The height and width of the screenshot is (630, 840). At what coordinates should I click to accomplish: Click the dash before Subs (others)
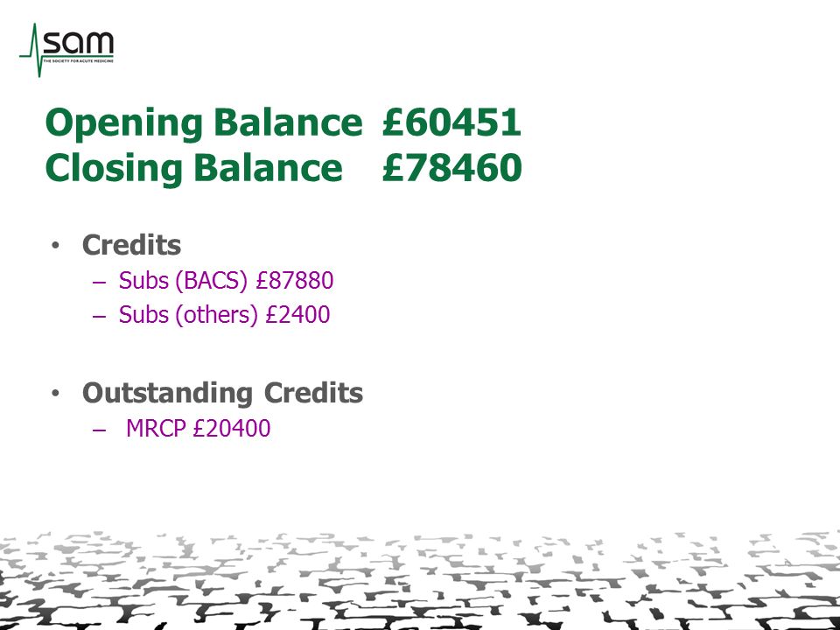tap(100, 315)
